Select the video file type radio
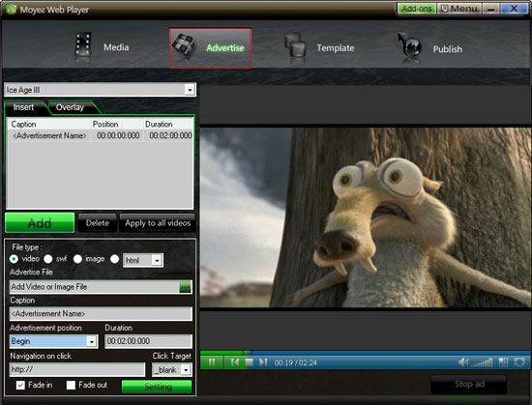 click(x=14, y=259)
